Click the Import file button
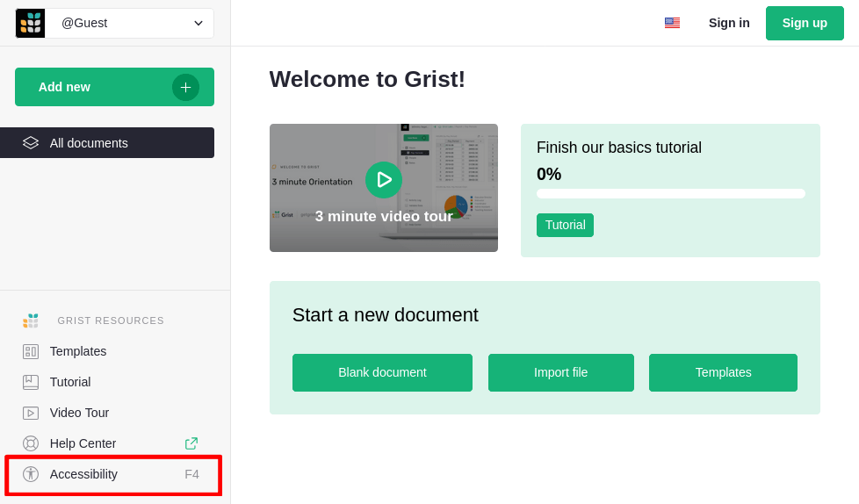Image resolution: width=859 pixels, height=504 pixels. coord(561,372)
